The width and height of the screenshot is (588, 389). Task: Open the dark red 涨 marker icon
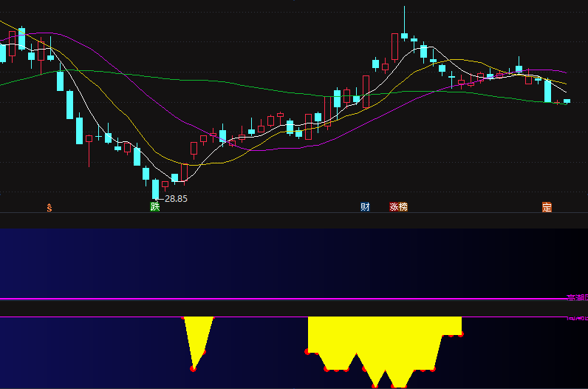point(394,207)
